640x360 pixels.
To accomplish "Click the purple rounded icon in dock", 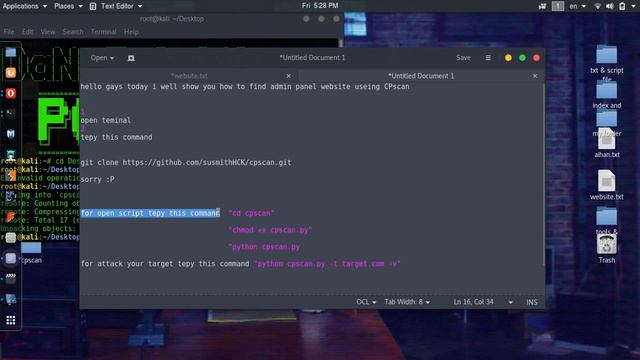I will pyautogui.click(x=11, y=258).
